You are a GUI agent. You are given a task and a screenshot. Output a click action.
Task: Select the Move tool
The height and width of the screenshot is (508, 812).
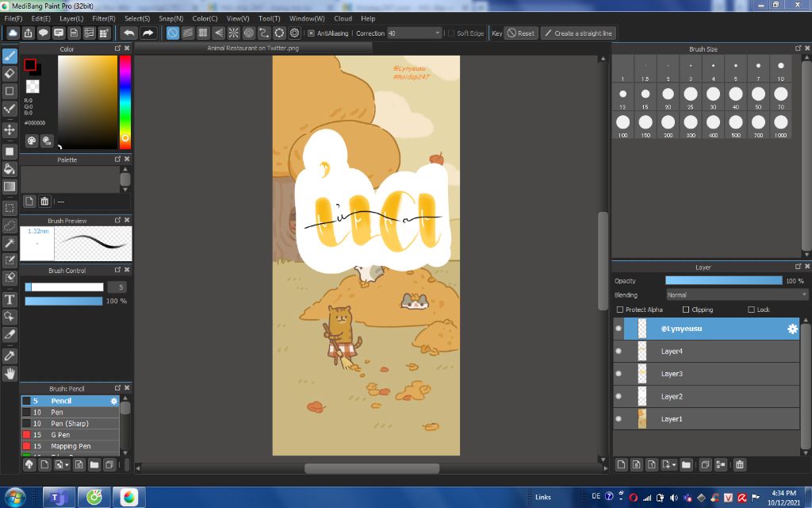(x=10, y=129)
